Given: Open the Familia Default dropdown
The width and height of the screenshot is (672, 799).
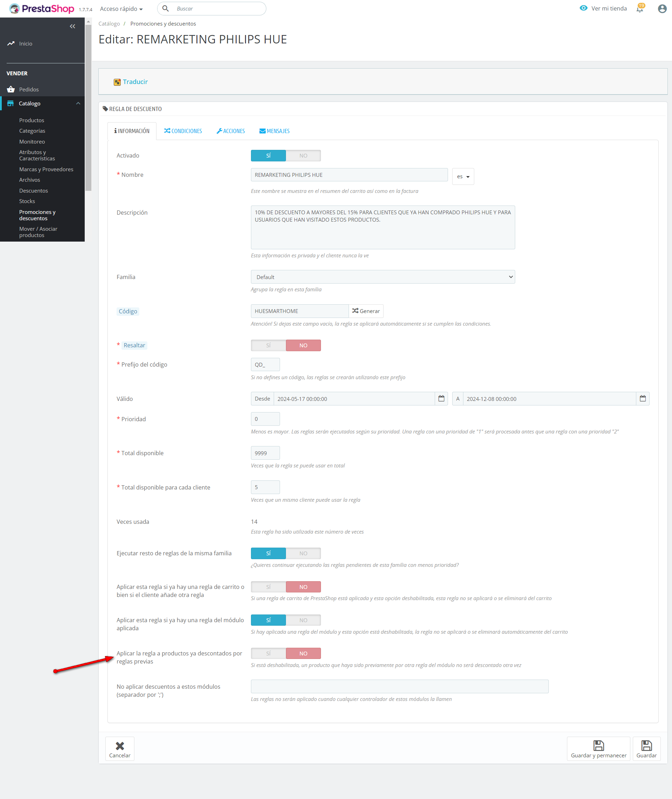Looking at the screenshot, I should [383, 277].
